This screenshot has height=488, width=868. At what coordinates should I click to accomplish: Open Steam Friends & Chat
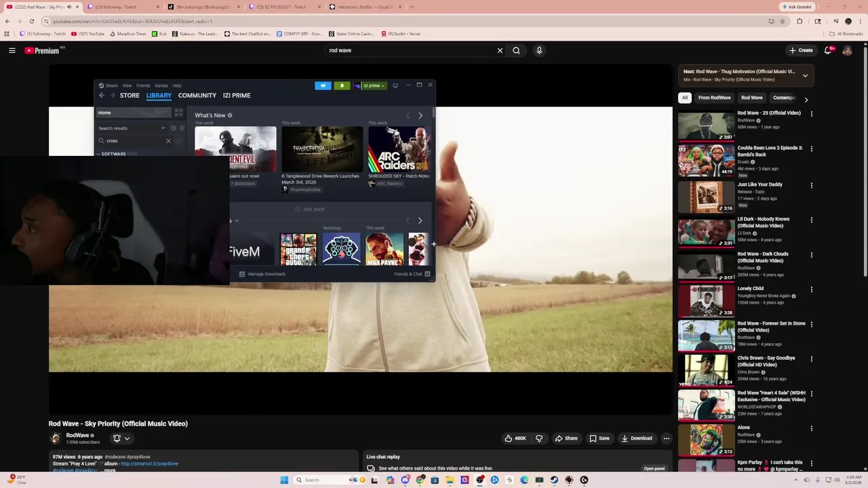[412, 274]
